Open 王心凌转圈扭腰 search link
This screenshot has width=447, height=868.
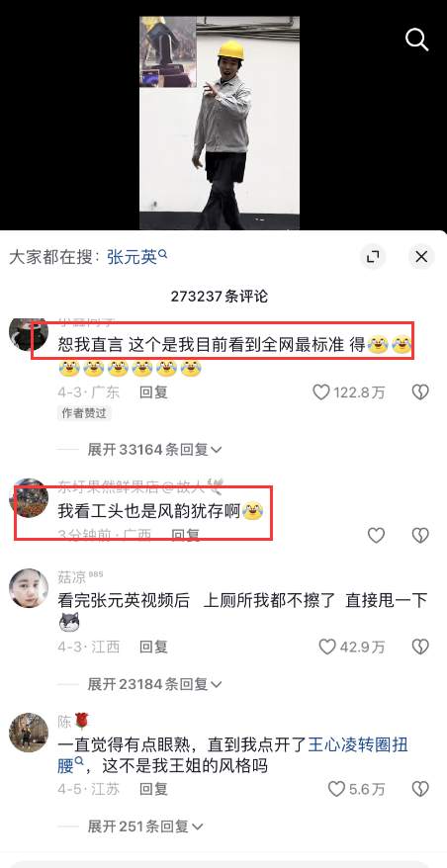coord(232,755)
